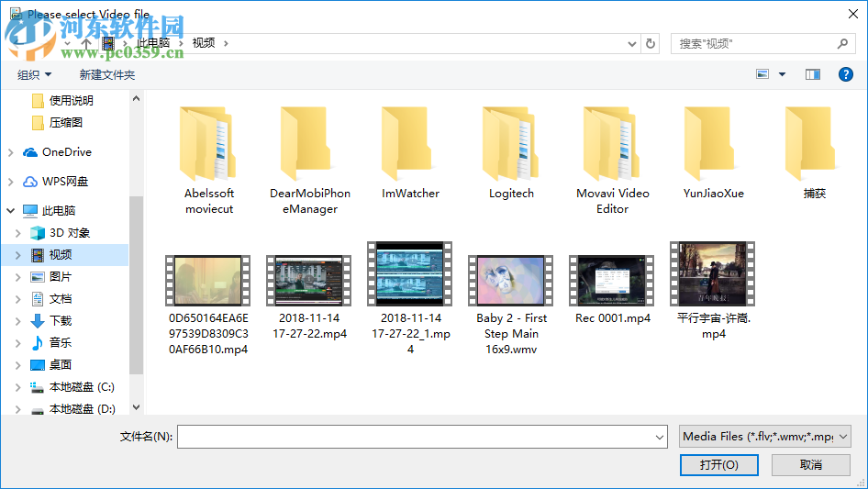The image size is (868, 489).
Task: Click the 文档 documents icon in sidebar
Action: point(38,299)
